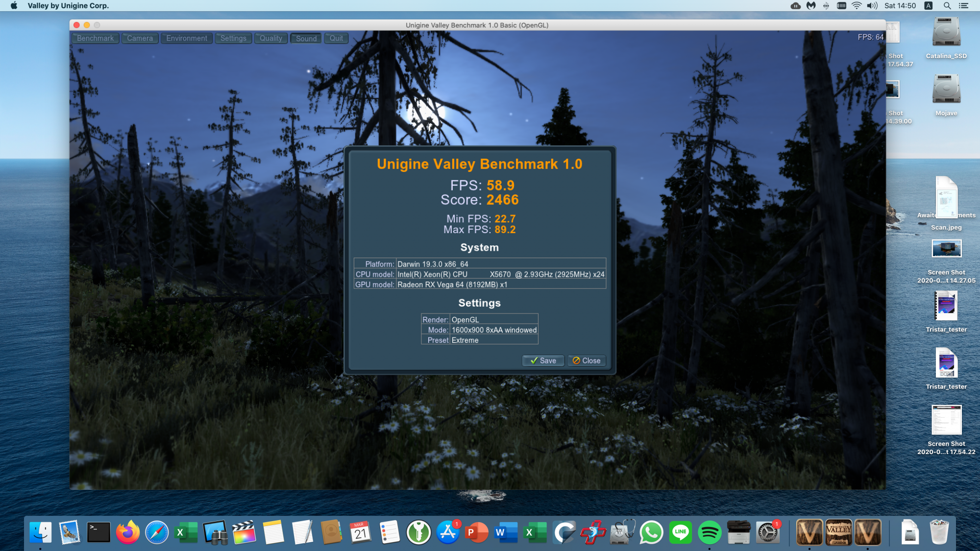Open Terminal in the dock
Viewport: 980px width, 551px height.
tap(98, 532)
